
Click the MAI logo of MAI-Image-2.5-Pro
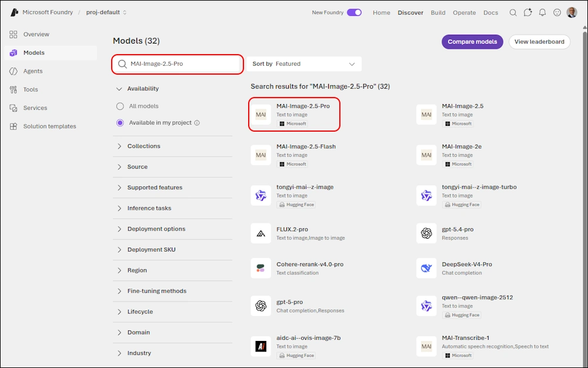click(260, 115)
